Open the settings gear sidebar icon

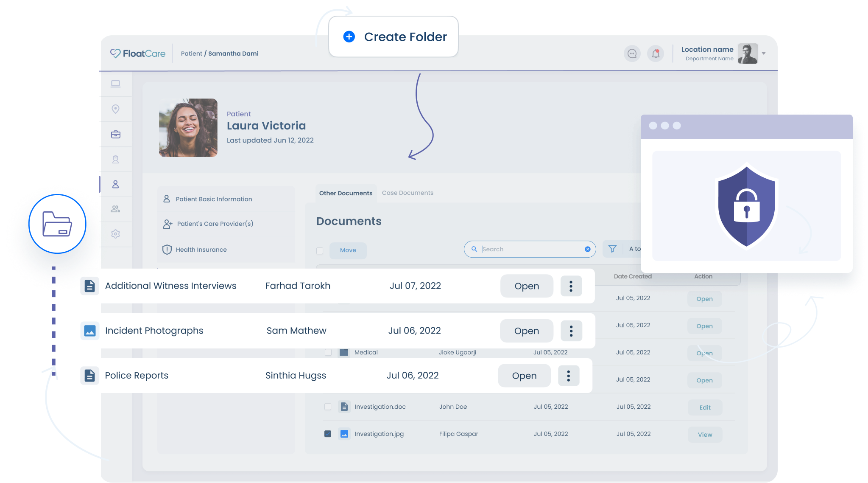tap(115, 234)
